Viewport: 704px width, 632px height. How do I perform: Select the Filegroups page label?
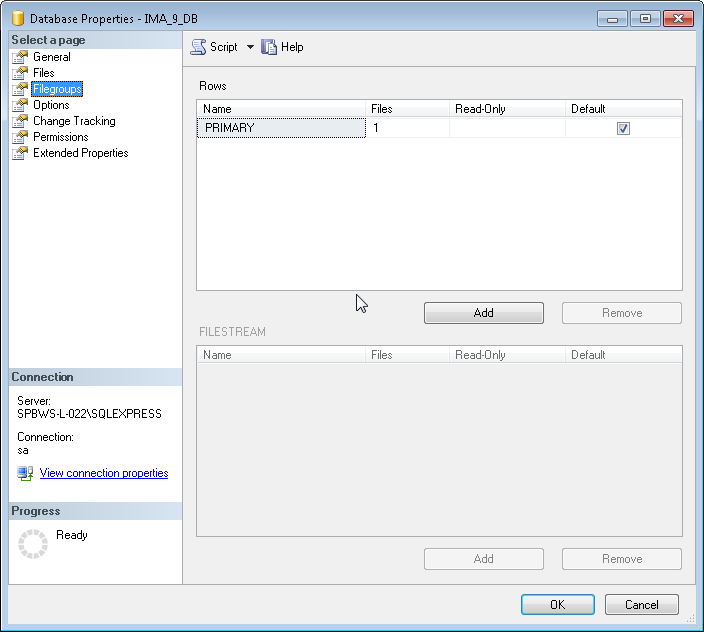57,89
